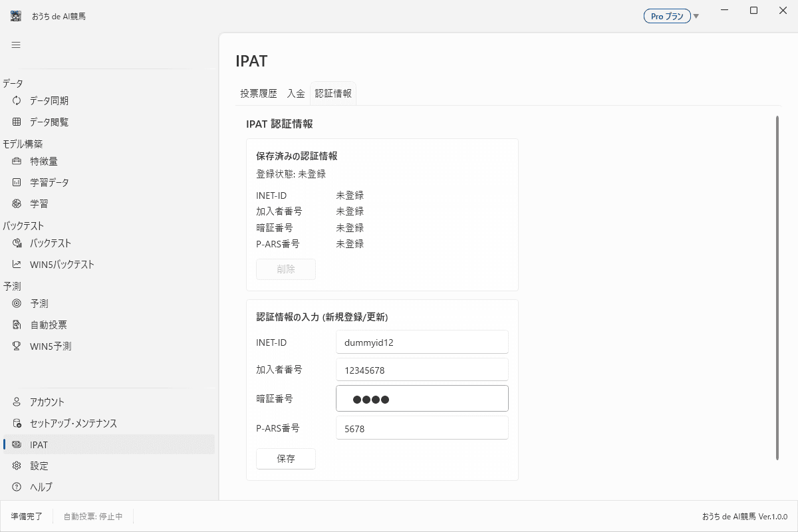Click the 設定 gear icon

pos(17,466)
